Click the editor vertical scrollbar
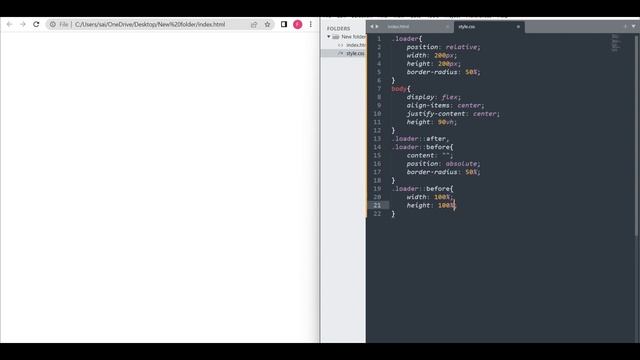 tap(636, 135)
